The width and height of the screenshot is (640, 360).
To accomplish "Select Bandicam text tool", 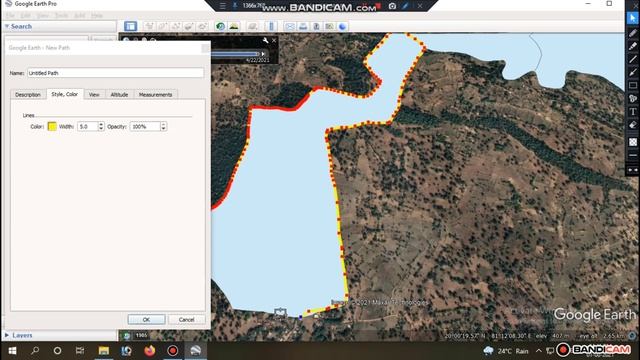I will tap(633, 111).
